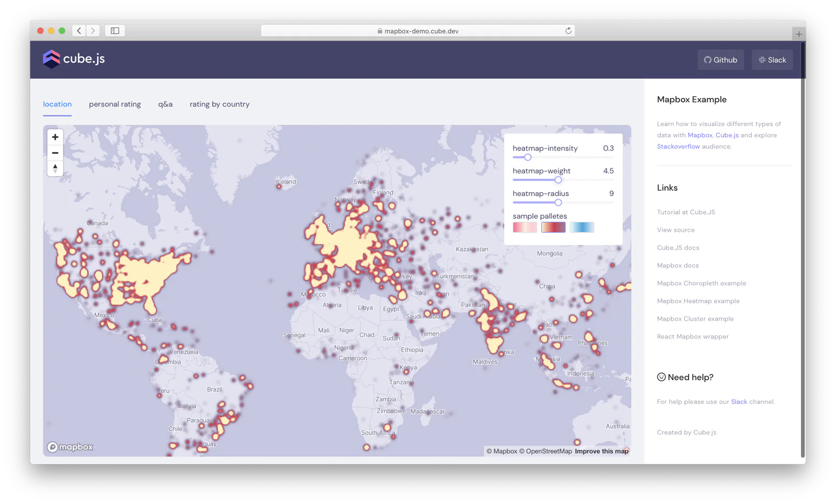Click the Mapbox logo on map
Image resolution: width=836 pixels, height=504 pixels.
pyautogui.click(x=70, y=447)
